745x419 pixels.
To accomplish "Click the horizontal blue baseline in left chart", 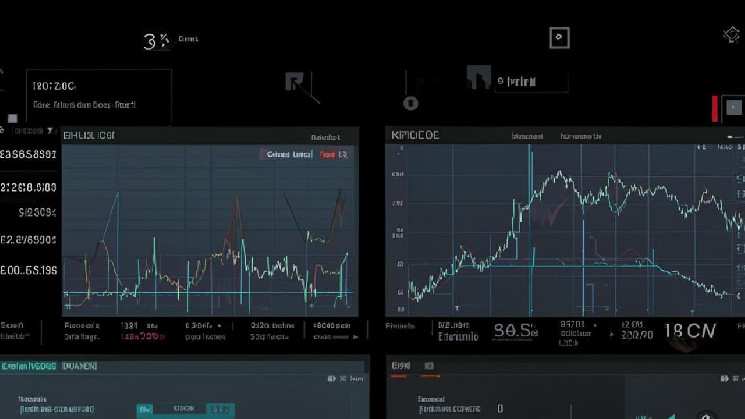I will (x=209, y=293).
